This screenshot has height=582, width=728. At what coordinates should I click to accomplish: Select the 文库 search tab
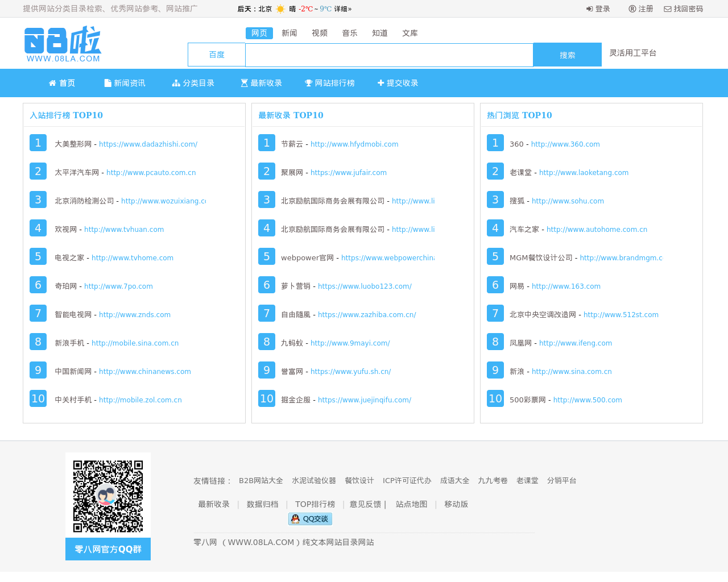pos(410,33)
